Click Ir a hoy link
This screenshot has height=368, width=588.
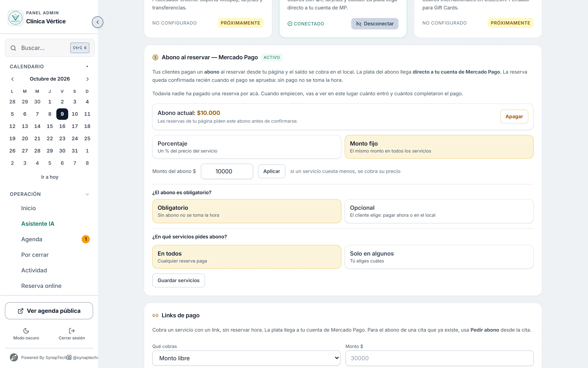tap(50, 177)
